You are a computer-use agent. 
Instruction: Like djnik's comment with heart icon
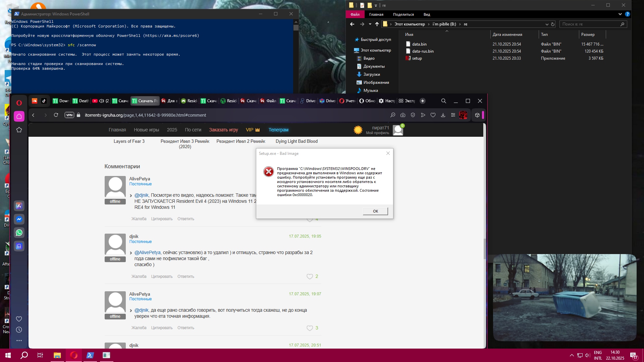pyautogui.click(x=310, y=277)
